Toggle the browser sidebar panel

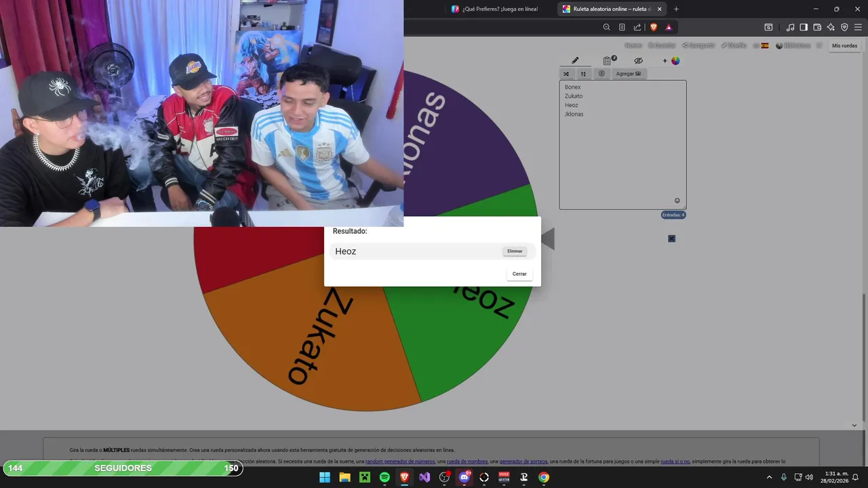point(804,27)
